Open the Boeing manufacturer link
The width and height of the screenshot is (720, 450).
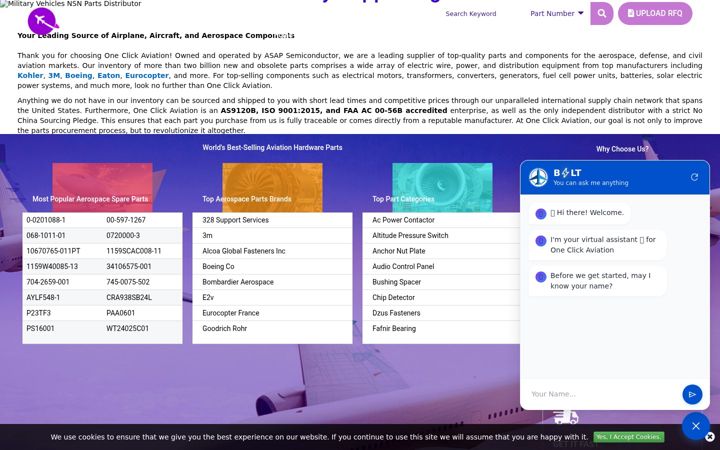coord(79,75)
